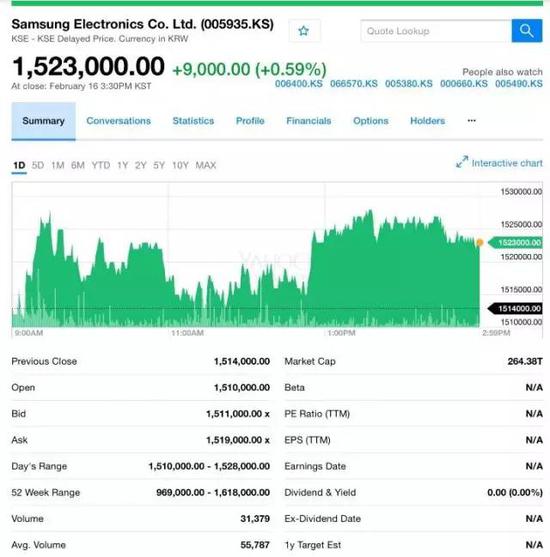Image resolution: width=550 pixels, height=557 pixels.
Task: Click the Open value 1,510,000.00
Action: [242, 388]
